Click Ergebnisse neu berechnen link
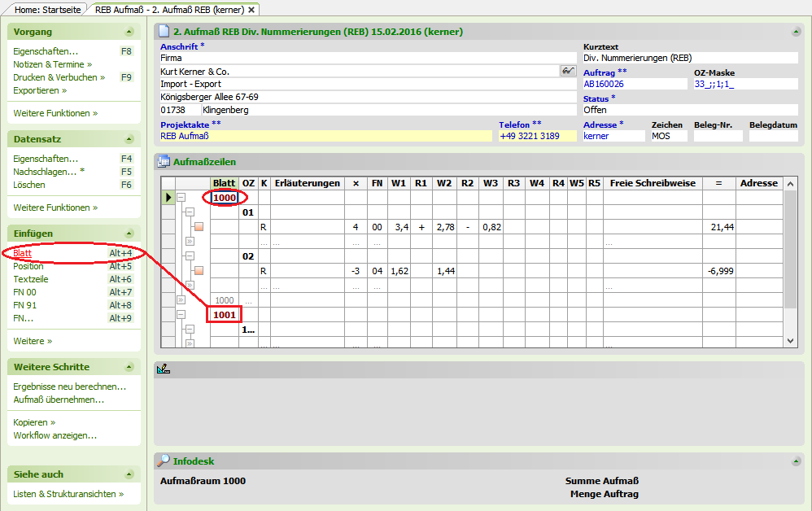Viewport: 812px width, 511px height. [69, 387]
